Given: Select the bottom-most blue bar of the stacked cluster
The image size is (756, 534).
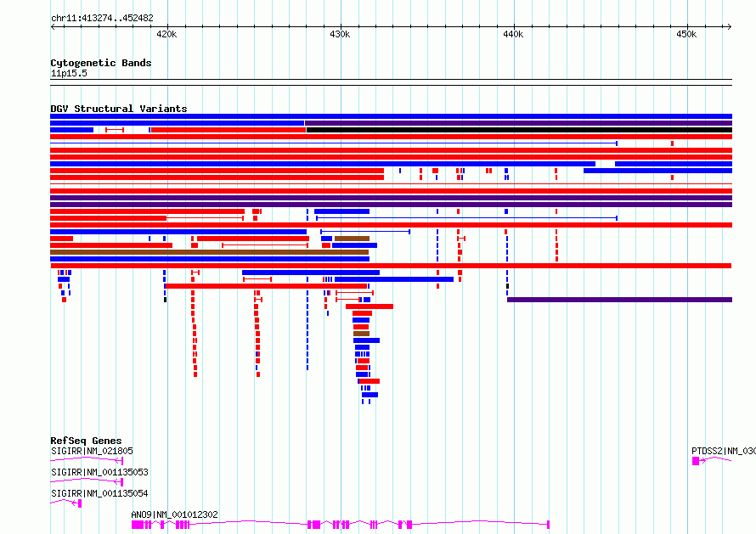Looking at the screenshot, I should pos(370,395).
